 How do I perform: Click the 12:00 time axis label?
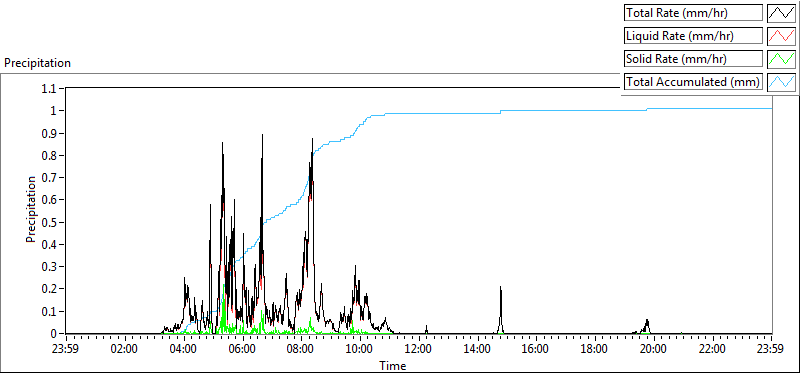[x=419, y=350]
